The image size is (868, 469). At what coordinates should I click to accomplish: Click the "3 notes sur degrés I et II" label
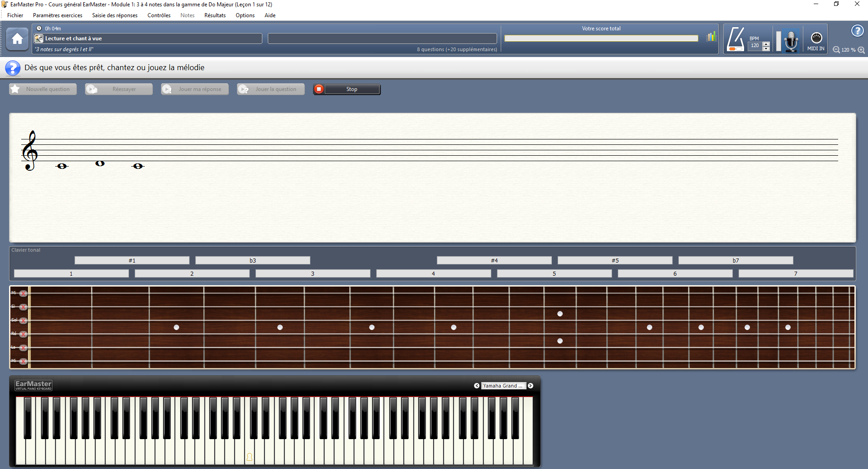(x=64, y=49)
